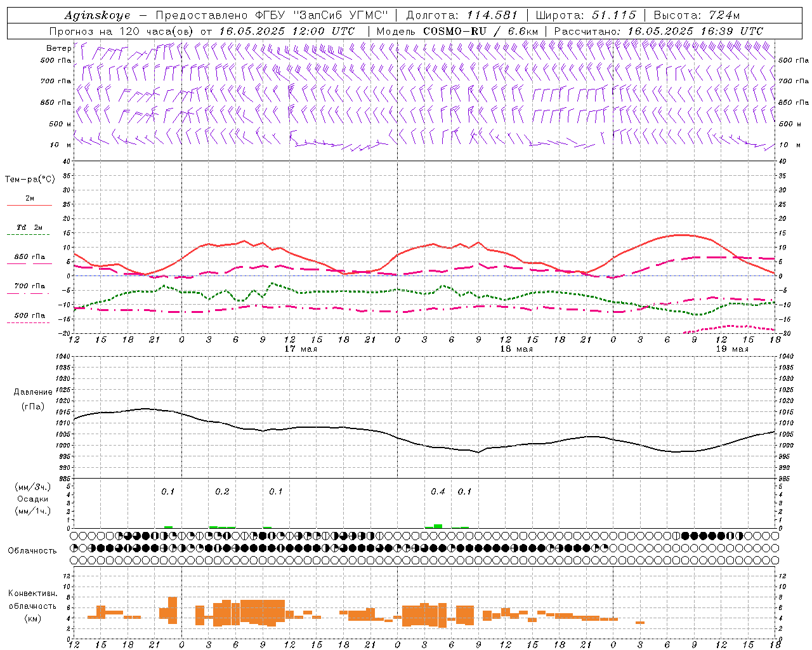Click the 18 мая date label

coord(516,349)
